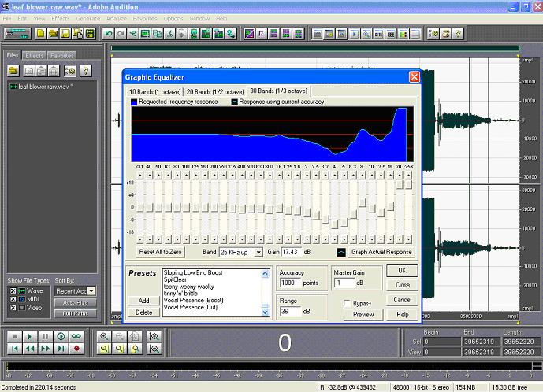Select the SpitClear preset
This screenshot has height=392, width=543.
175,279
